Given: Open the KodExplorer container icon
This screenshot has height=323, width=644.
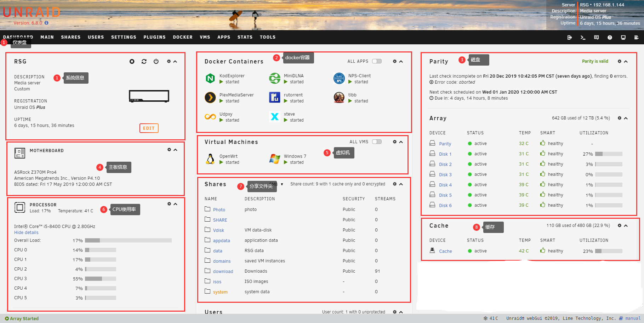Looking at the screenshot, I should (x=210, y=78).
